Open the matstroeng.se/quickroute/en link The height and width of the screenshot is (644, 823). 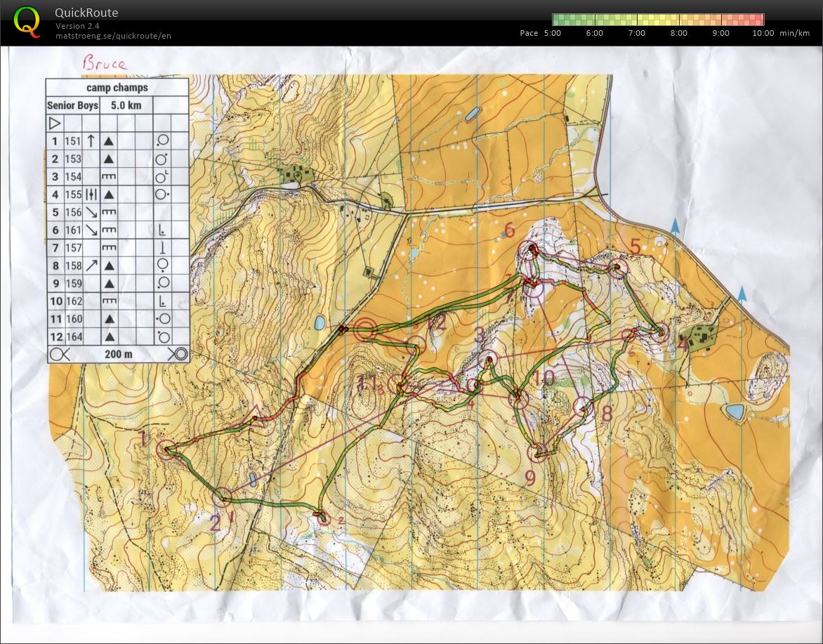point(113,36)
